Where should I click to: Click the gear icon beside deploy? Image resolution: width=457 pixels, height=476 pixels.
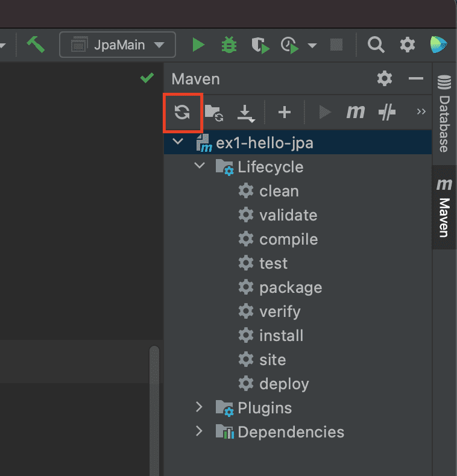point(246,383)
